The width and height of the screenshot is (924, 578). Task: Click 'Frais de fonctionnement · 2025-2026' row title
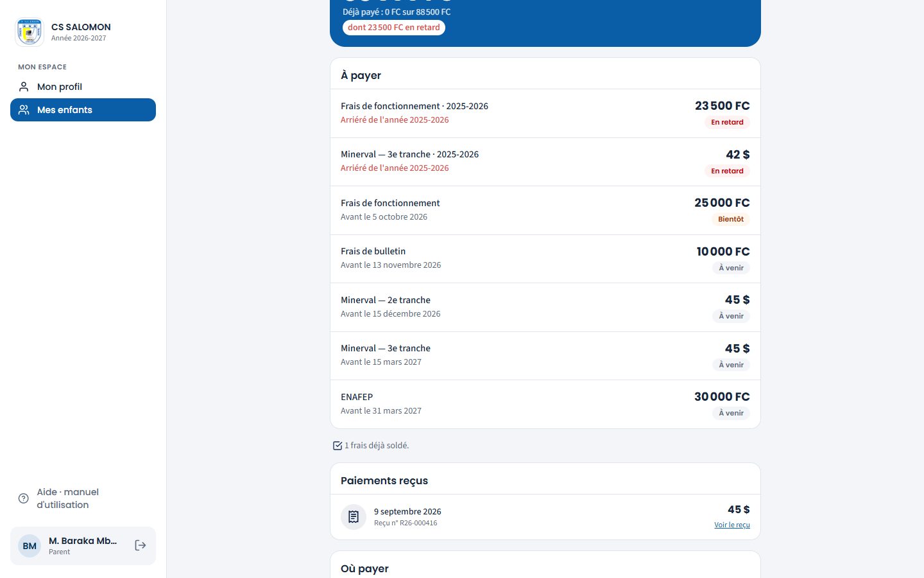click(x=415, y=106)
